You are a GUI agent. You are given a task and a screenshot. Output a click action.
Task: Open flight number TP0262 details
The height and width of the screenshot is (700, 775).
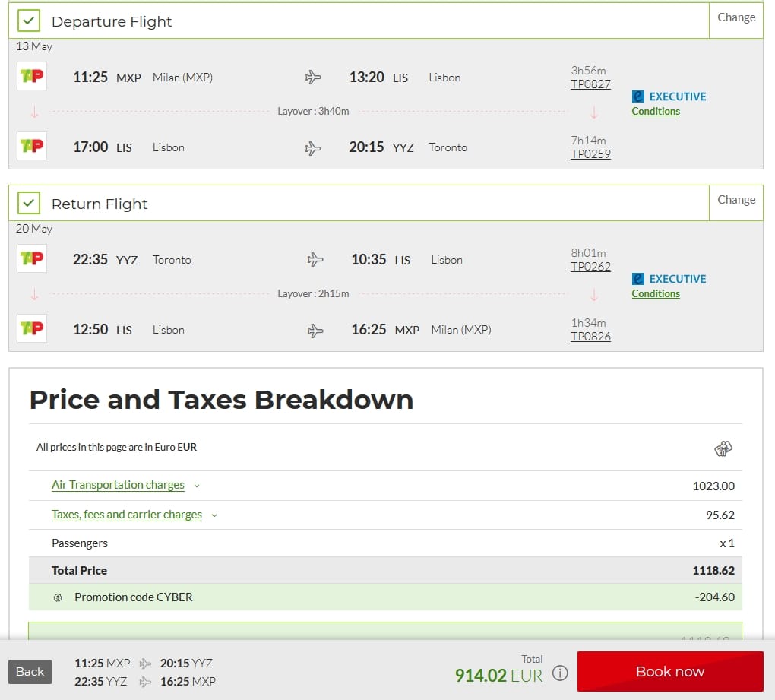pyautogui.click(x=590, y=267)
